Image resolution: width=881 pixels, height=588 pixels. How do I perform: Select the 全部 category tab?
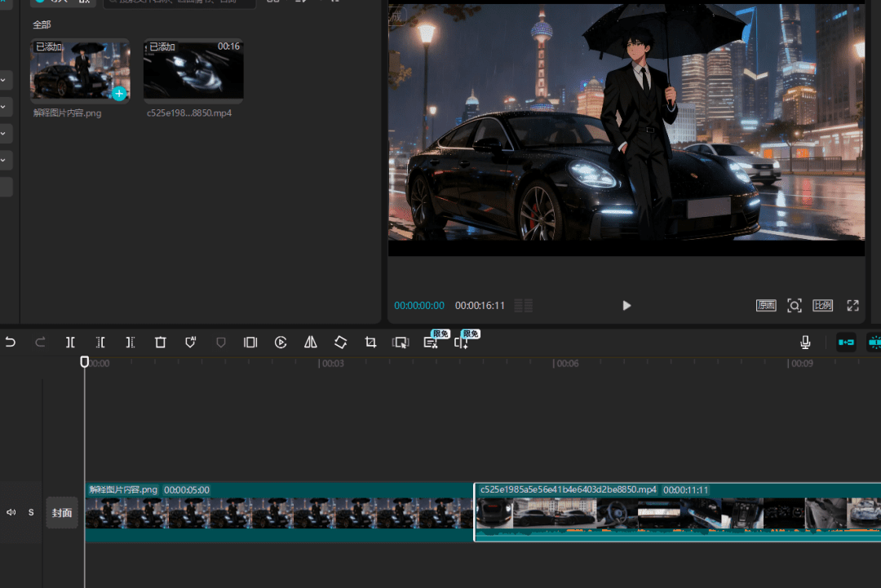pos(42,25)
